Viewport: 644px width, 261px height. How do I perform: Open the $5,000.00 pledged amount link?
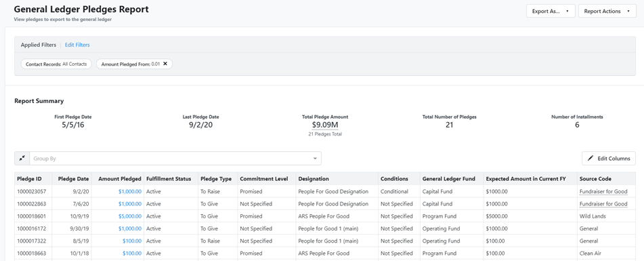point(130,216)
